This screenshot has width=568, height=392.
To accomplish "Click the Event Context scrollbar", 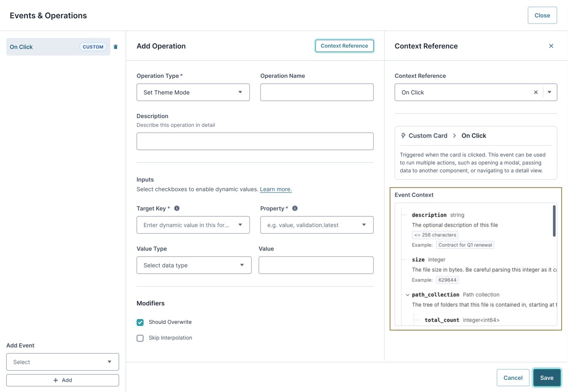I will pyautogui.click(x=554, y=221).
